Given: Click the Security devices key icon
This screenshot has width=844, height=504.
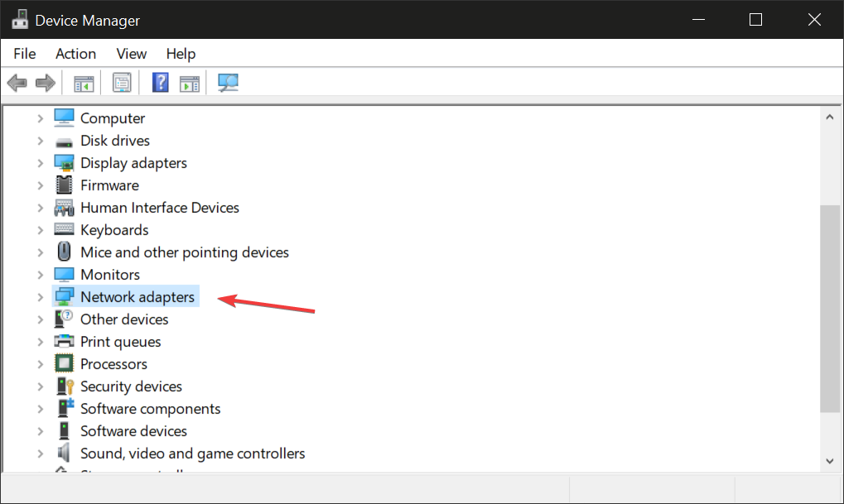Looking at the screenshot, I should tap(65, 386).
